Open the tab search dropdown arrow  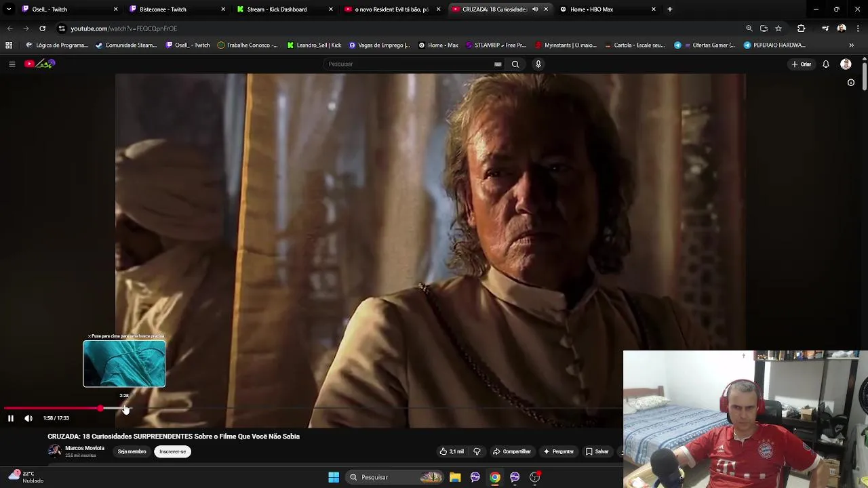tap(8, 9)
